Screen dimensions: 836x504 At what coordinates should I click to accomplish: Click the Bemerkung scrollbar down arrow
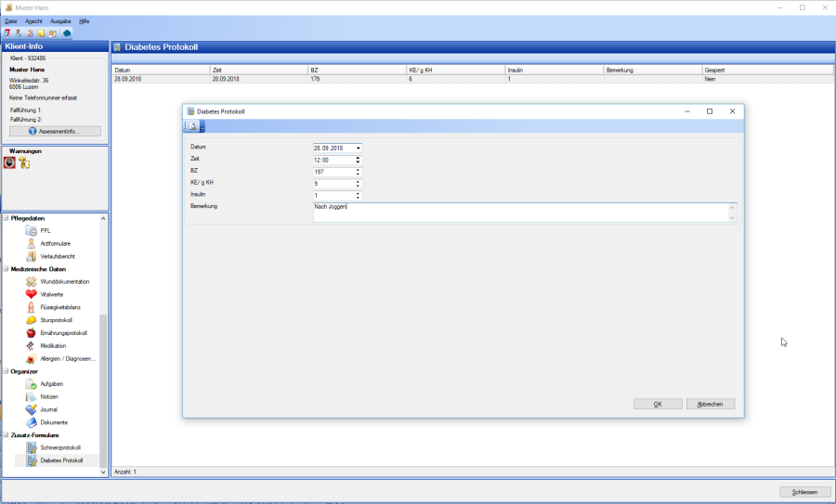pyautogui.click(x=732, y=217)
